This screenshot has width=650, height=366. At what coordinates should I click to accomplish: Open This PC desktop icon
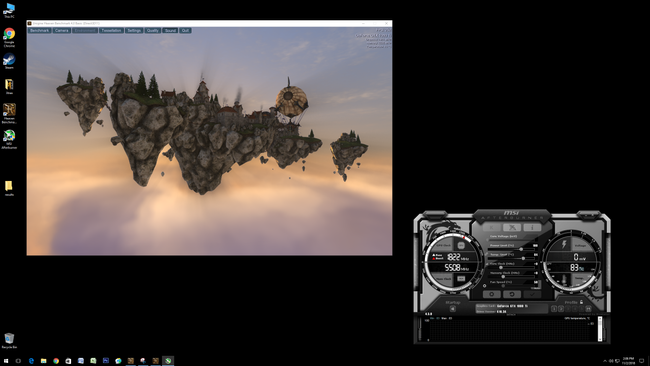(x=9, y=10)
